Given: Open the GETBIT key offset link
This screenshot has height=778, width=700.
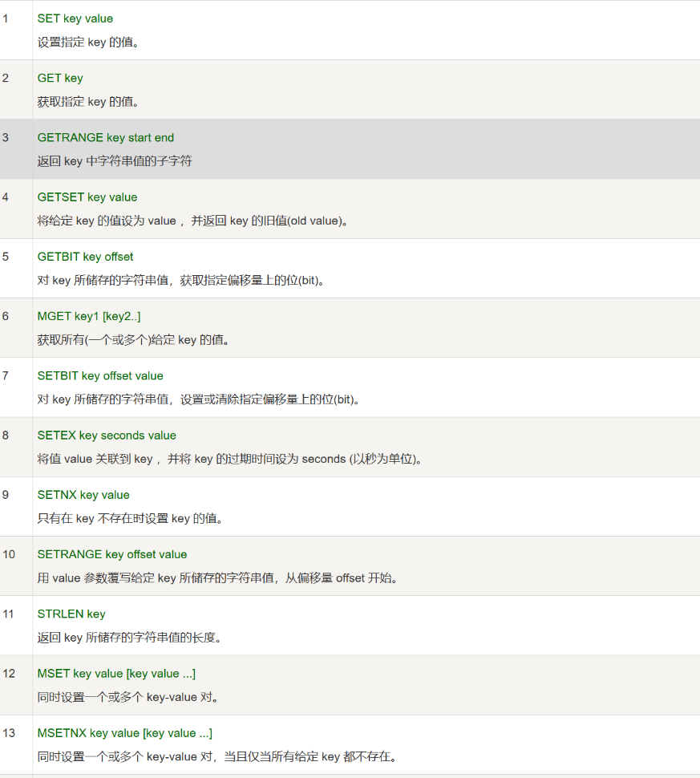Looking at the screenshot, I should [85, 257].
